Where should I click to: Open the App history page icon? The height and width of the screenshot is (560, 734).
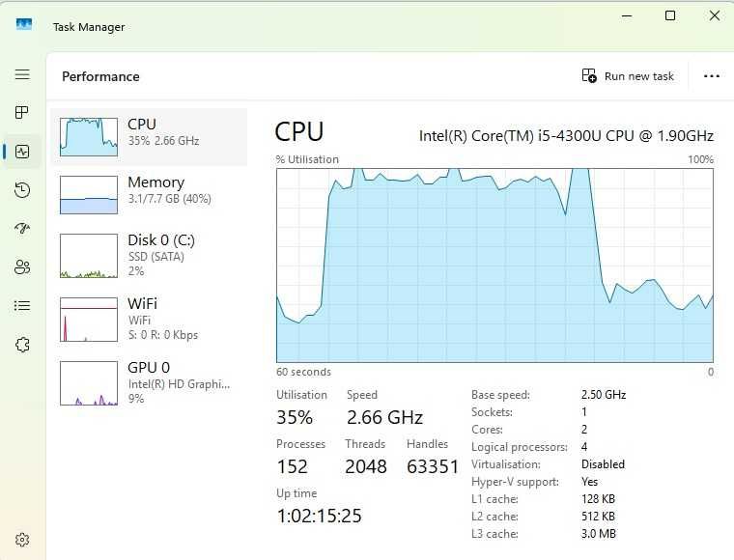tap(22, 190)
